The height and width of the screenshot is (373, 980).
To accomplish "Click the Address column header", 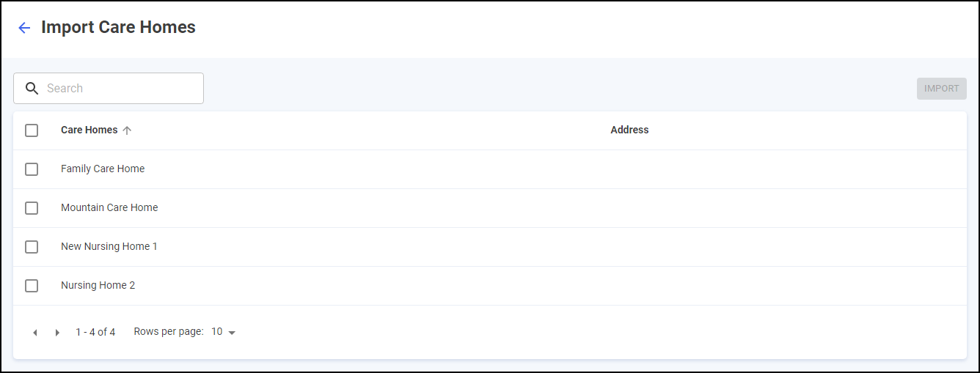I will 629,130.
